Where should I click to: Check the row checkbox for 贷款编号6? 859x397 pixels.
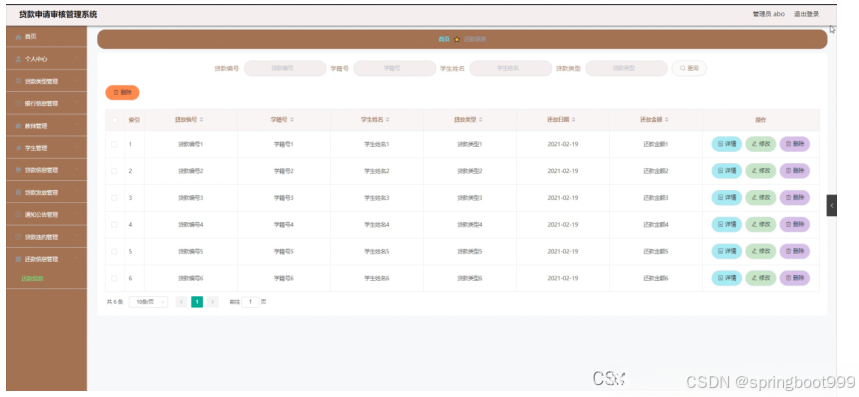(x=114, y=278)
